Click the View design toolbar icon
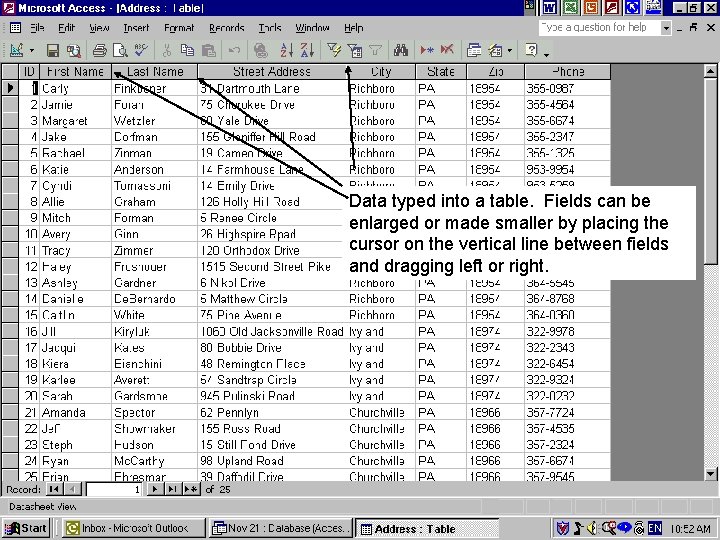This screenshot has height=540, width=720. pos(17,50)
